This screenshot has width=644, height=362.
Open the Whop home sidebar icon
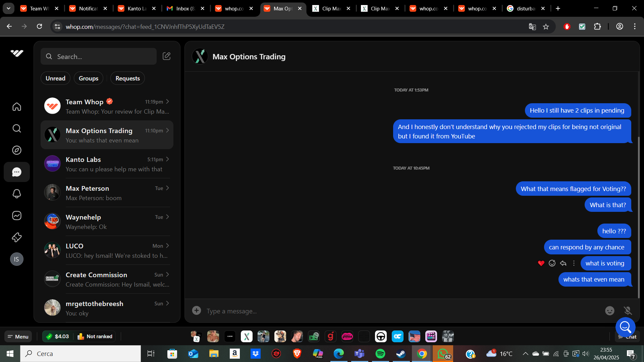pyautogui.click(x=17, y=107)
